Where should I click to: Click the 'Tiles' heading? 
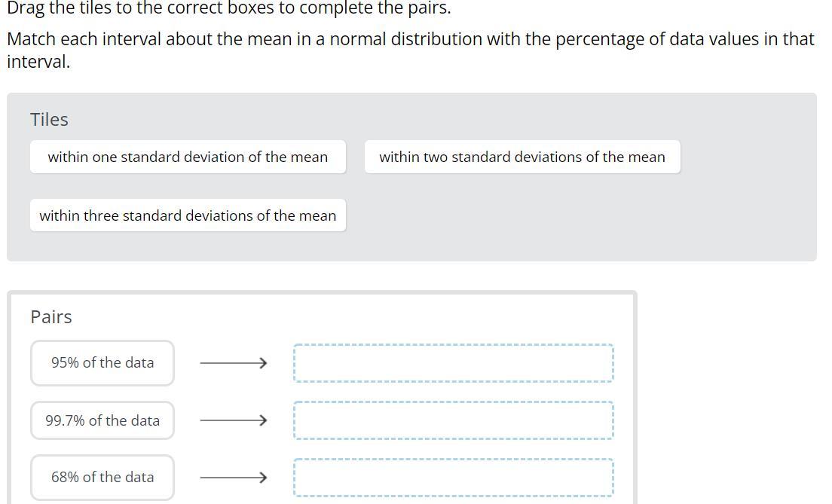pos(49,120)
